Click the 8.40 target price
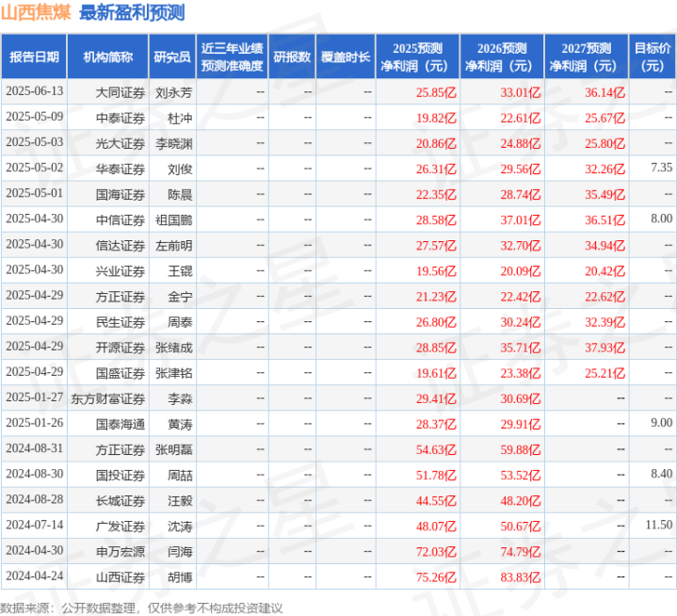The image size is (677, 616). tap(661, 474)
